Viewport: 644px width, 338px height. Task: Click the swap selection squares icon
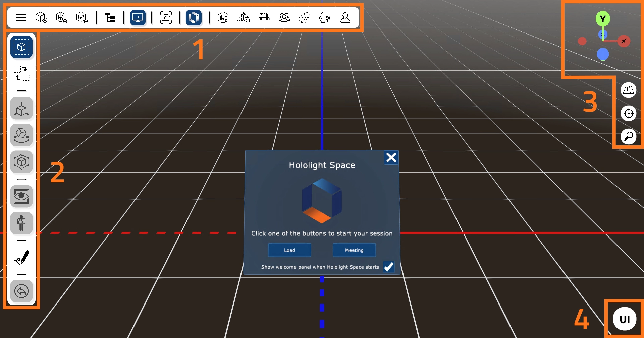click(x=21, y=73)
